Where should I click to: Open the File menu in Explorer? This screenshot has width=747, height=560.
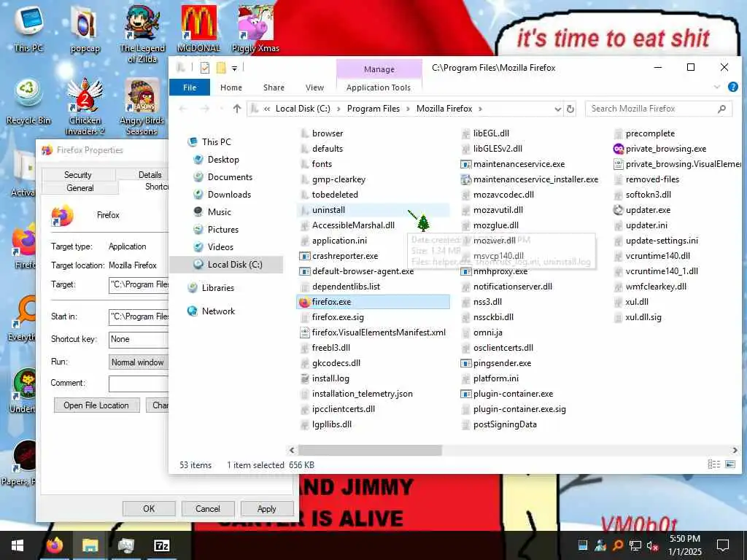click(x=190, y=87)
